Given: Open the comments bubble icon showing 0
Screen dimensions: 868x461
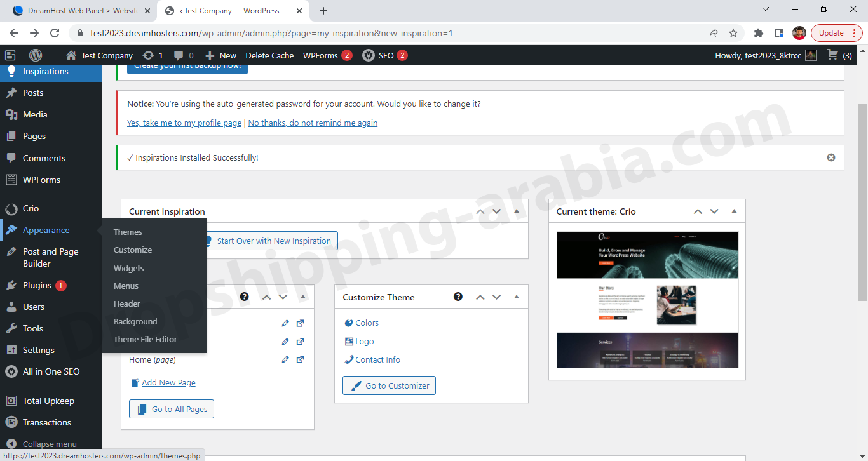Looking at the screenshot, I should tap(179, 55).
